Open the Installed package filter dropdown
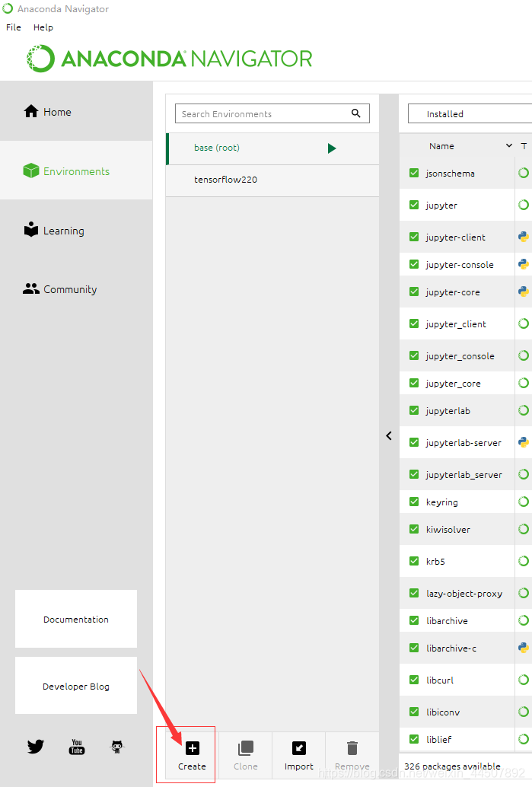 470,113
